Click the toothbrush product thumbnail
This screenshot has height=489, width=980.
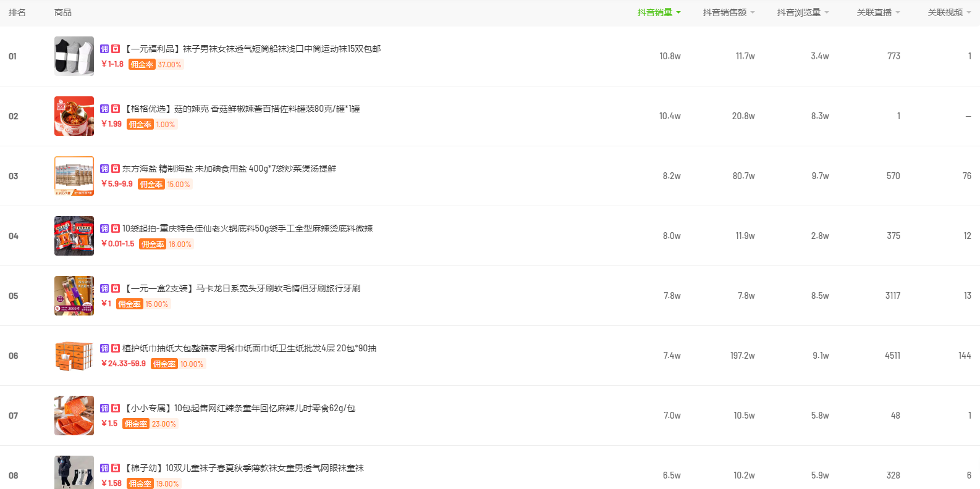pyautogui.click(x=74, y=296)
